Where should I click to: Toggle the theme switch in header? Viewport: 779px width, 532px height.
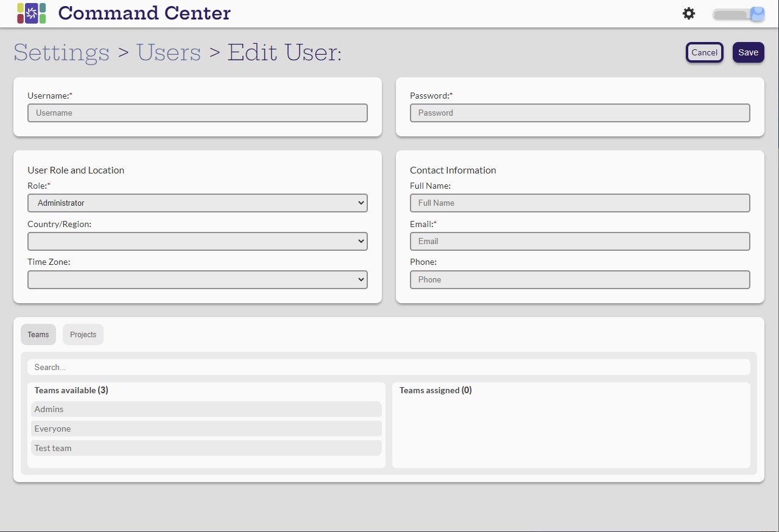coord(738,14)
